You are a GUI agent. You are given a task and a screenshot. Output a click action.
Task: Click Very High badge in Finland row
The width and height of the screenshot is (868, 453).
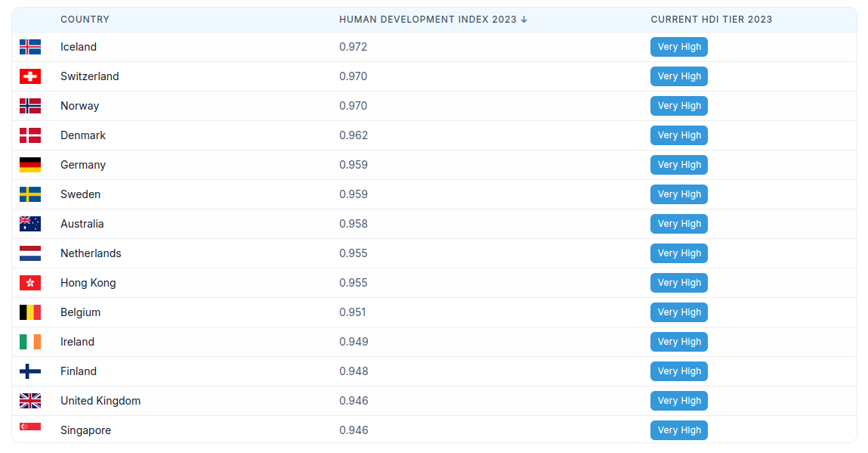678,371
